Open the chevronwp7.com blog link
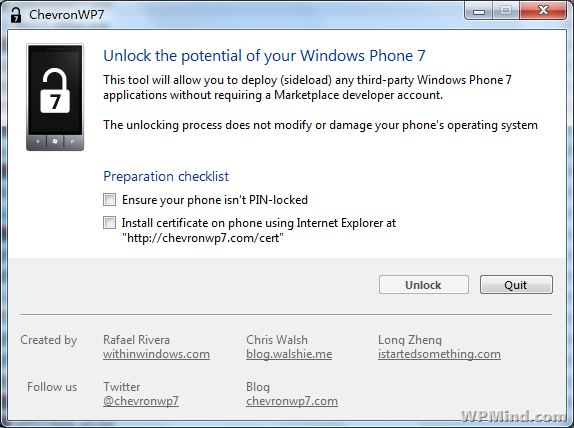The width and height of the screenshot is (574, 428). [292, 401]
